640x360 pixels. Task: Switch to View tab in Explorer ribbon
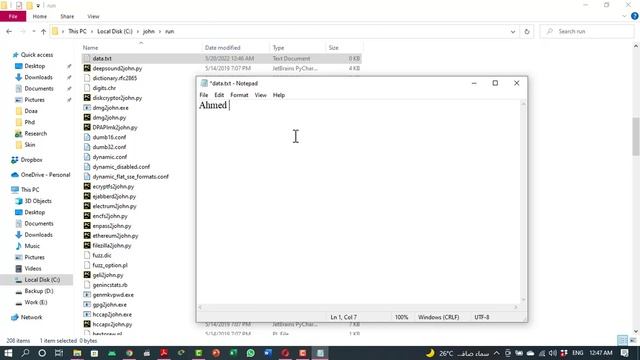point(93,16)
